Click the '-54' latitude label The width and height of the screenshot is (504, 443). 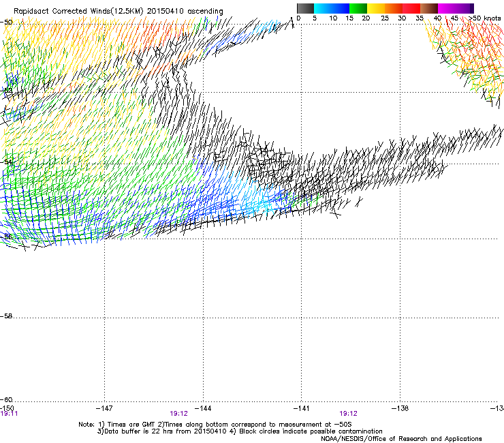click(6, 162)
